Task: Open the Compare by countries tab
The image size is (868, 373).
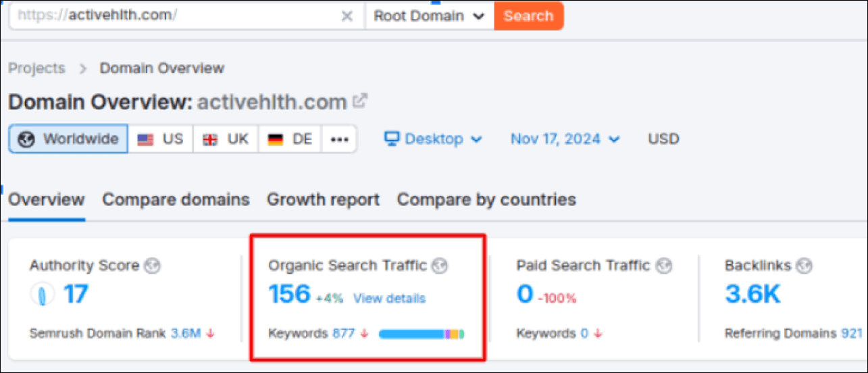Action: (486, 200)
